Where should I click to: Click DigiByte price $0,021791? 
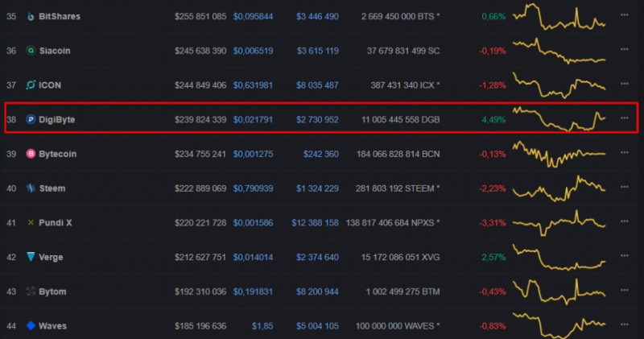click(253, 119)
